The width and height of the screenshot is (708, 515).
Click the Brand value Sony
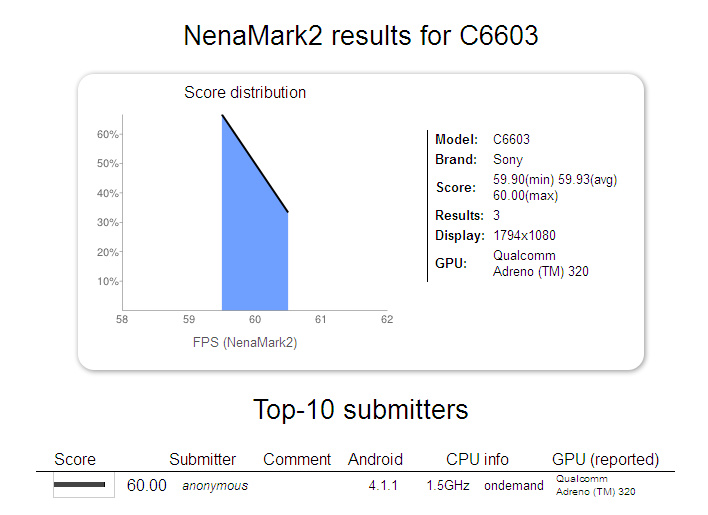tap(508, 159)
